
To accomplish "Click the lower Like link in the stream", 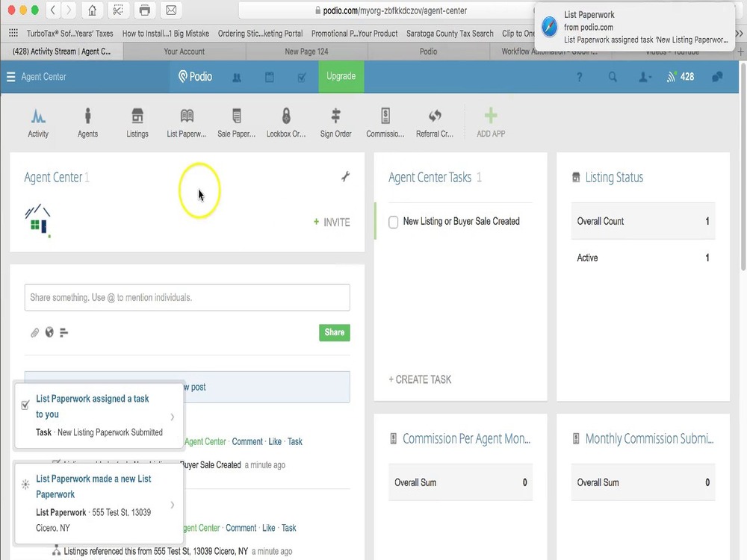I will pyautogui.click(x=269, y=528).
